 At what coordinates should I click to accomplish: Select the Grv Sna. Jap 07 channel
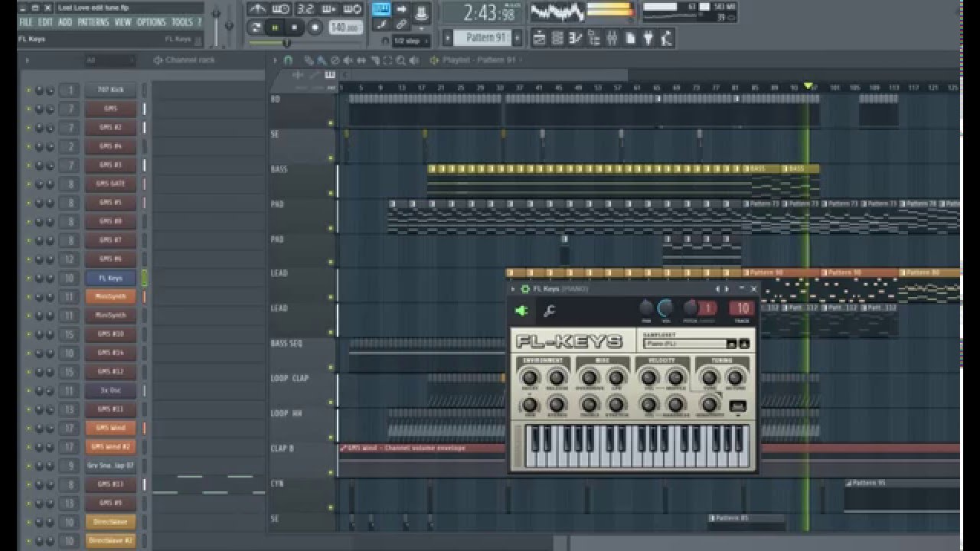pos(110,465)
